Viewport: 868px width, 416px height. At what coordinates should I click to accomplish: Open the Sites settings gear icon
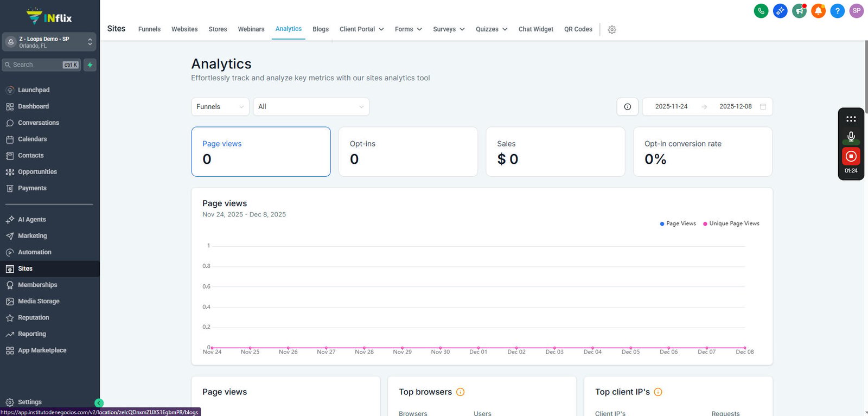pos(612,30)
